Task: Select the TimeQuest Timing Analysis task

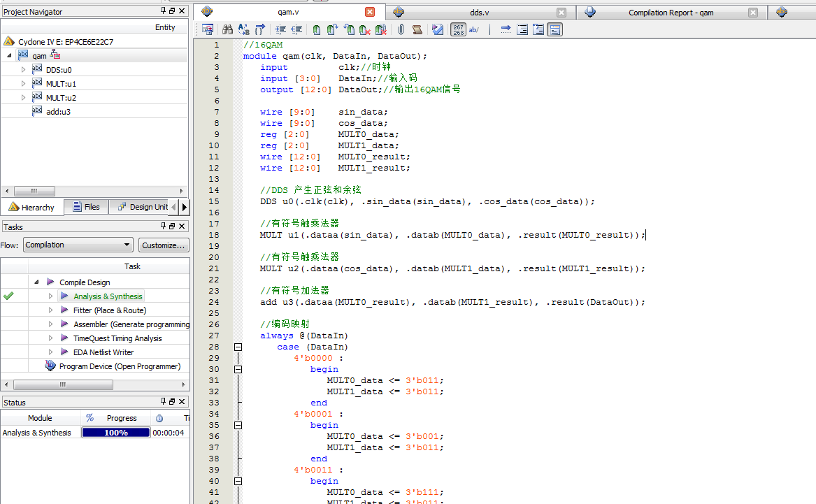Action: coord(117,338)
